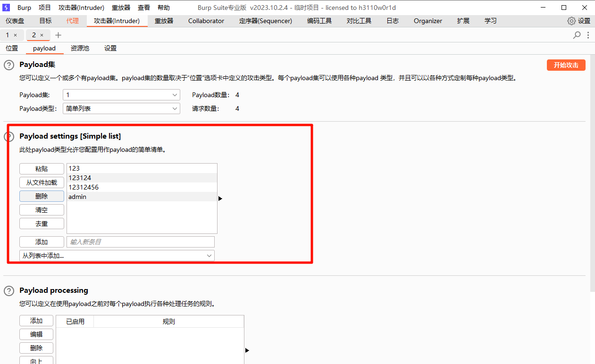Add a new Intruder tab with plus
Screen dimensions: 595x364
point(58,35)
